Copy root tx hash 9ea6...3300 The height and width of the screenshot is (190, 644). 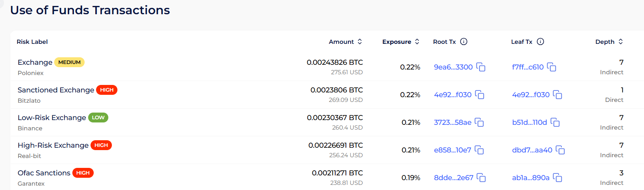click(x=481, y=67)
